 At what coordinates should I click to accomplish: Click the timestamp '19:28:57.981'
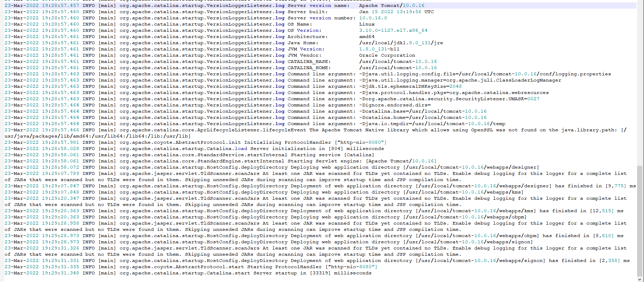60,142
